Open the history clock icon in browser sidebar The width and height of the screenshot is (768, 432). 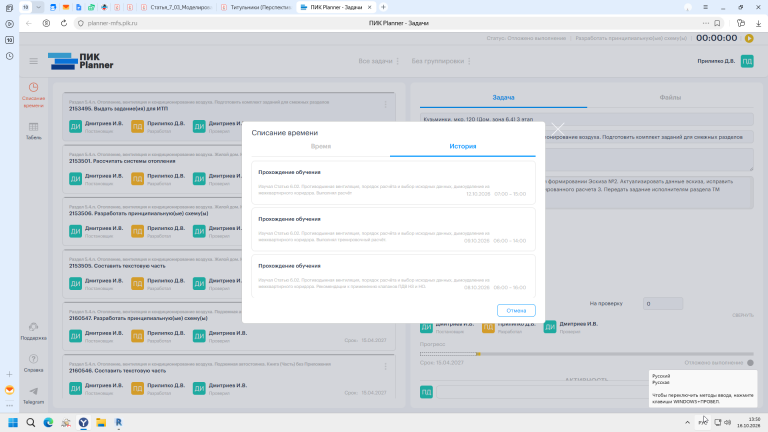[9, 56]
